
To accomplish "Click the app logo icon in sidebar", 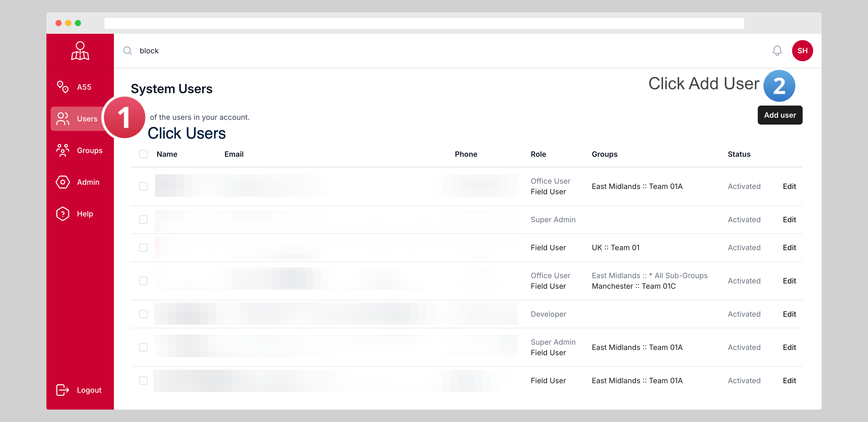I will (x=80, y=51).
